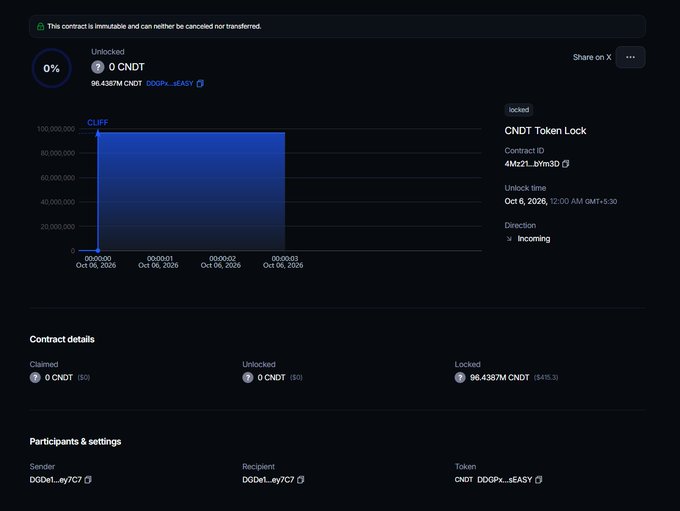Click the 4Mz21...bYm3D contract ID text
The height and width of the screenshot is (511, 680).
click(532, 164)
